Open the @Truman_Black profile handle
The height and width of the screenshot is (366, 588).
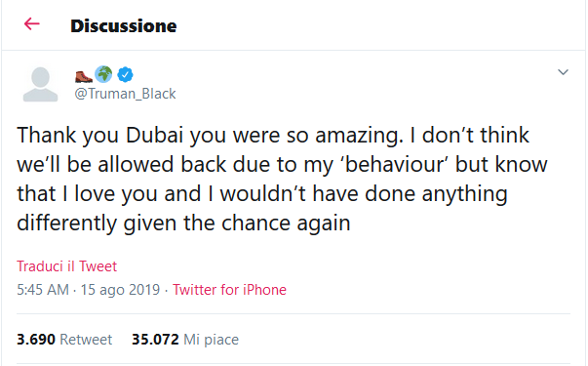pos(125,94)
